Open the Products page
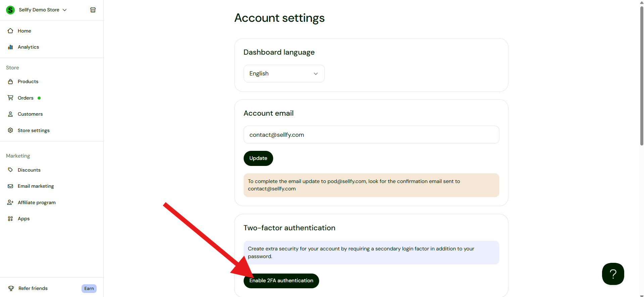Image resolution: width=644 pixels, height=297 pixels. coord(28,82)
